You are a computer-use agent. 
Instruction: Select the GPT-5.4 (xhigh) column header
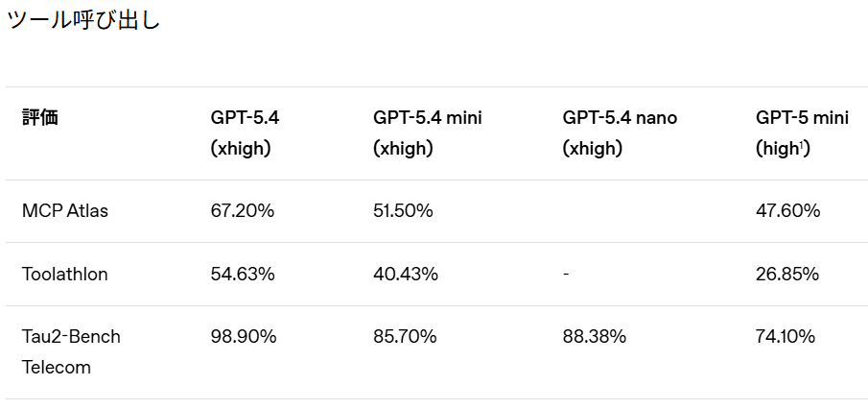click(x=246, y=133)
